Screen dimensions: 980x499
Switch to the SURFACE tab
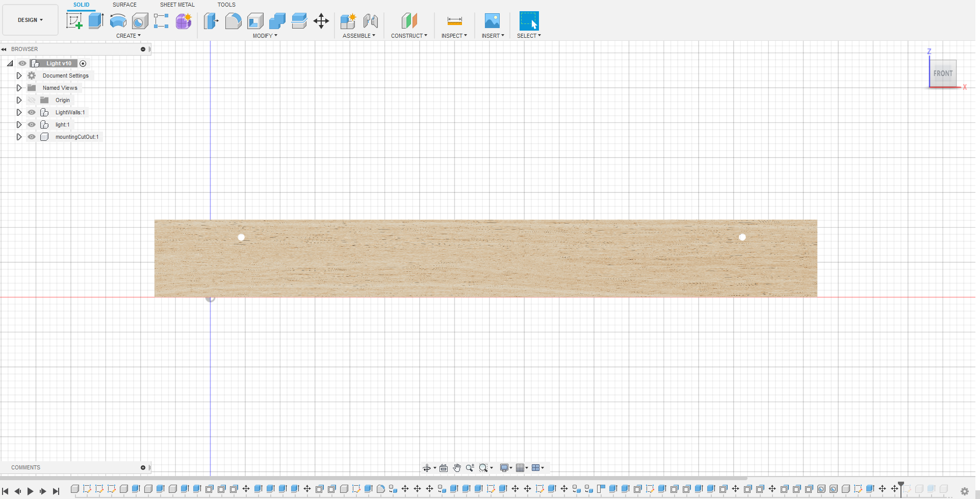click(124, 5)
